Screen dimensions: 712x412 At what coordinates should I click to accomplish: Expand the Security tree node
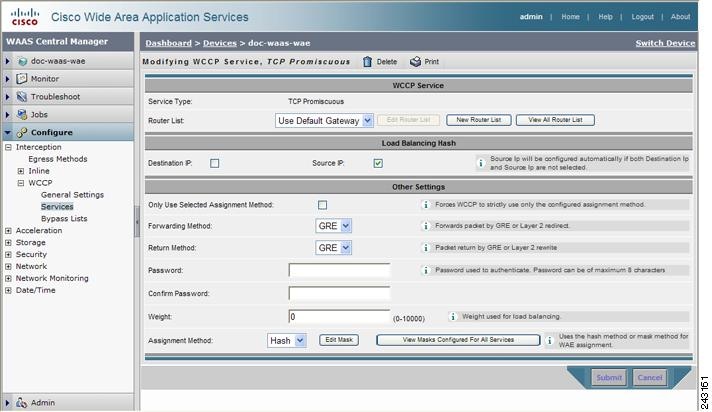8,254
